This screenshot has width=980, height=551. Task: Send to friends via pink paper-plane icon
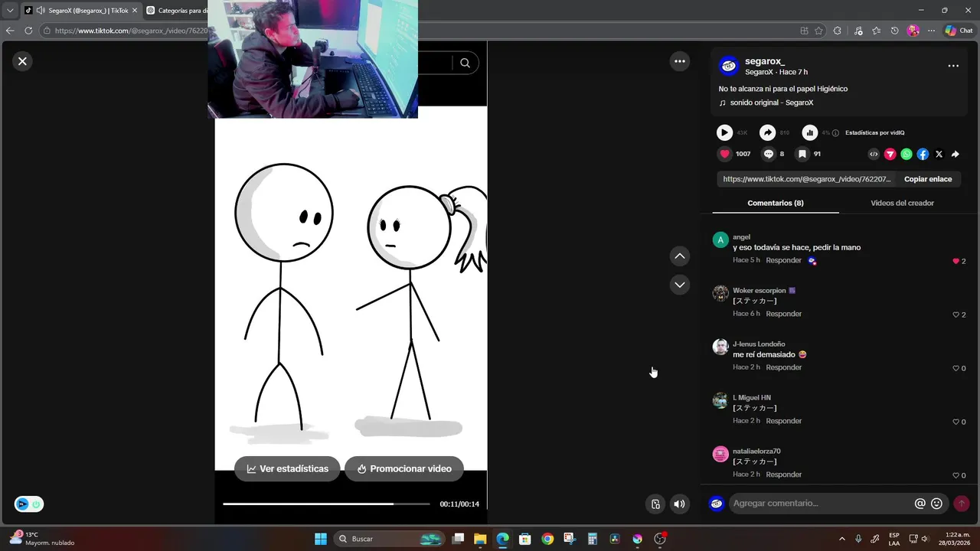pyautogui.click(x=890, y=154)
